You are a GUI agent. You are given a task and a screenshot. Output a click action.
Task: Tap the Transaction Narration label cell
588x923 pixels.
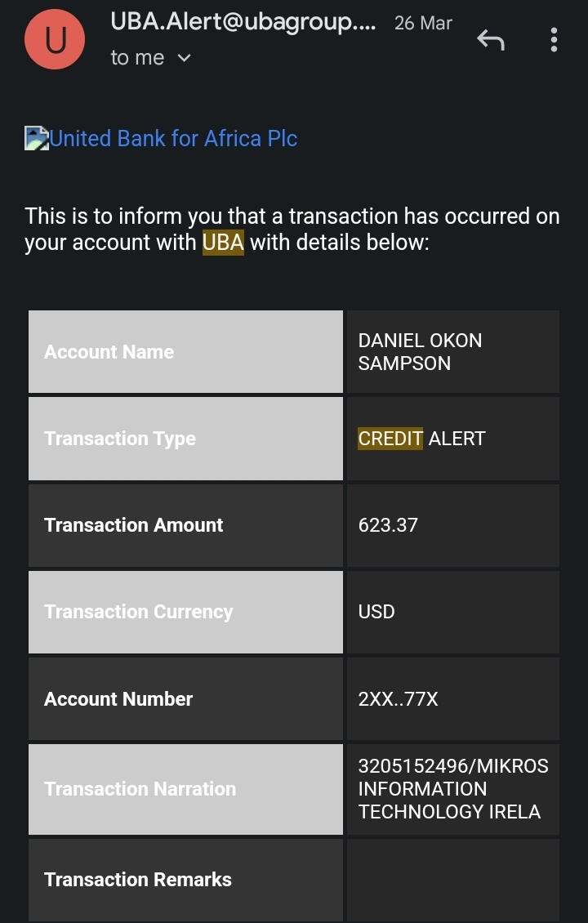[185, 789]
